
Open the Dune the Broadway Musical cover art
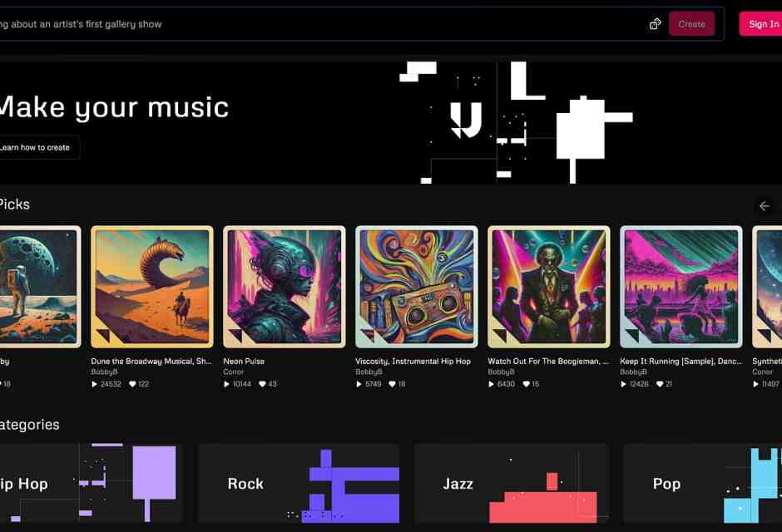coord(152,287)
